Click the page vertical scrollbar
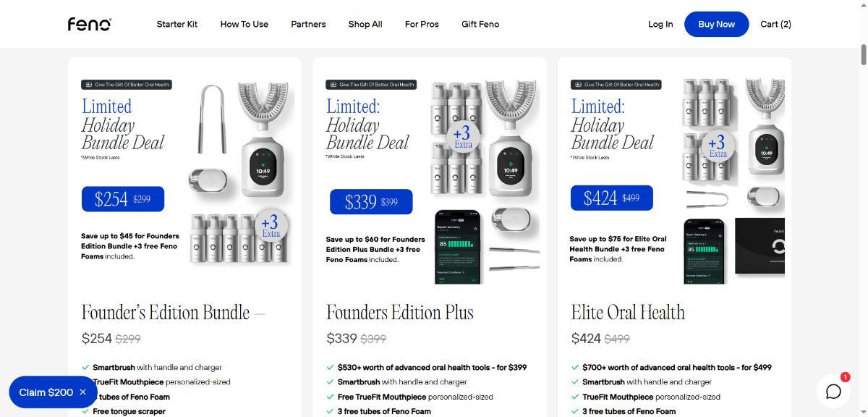Image resolution: width=868 pixels, height=417 pixels. click(863, 55)
